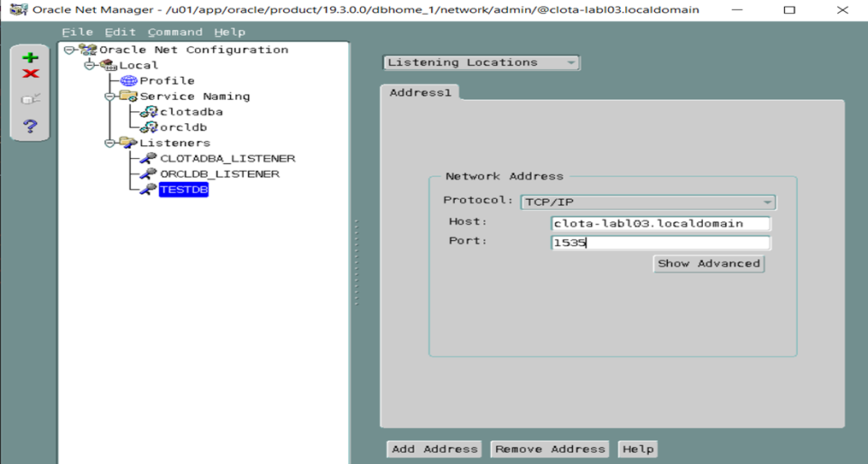Select CLOTADBA_LISTENER in the tree
Viewport: 868px width, 464px height.
[x=227, y=158]
